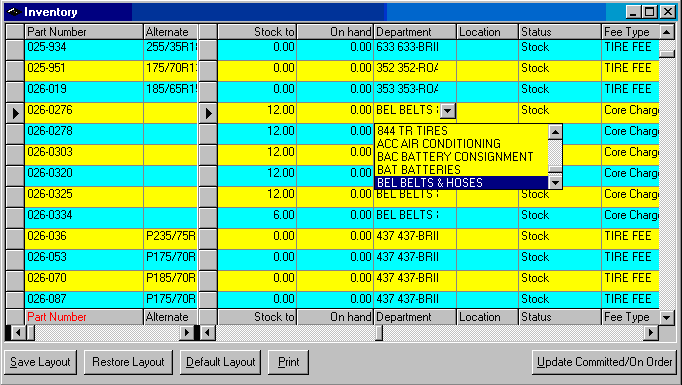Pick BAC BATTERY CONSIGNMENT department

point(461,157)
